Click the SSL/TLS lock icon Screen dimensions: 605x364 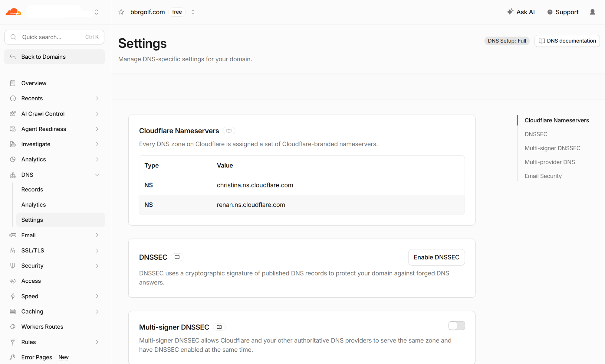point(13,250)
